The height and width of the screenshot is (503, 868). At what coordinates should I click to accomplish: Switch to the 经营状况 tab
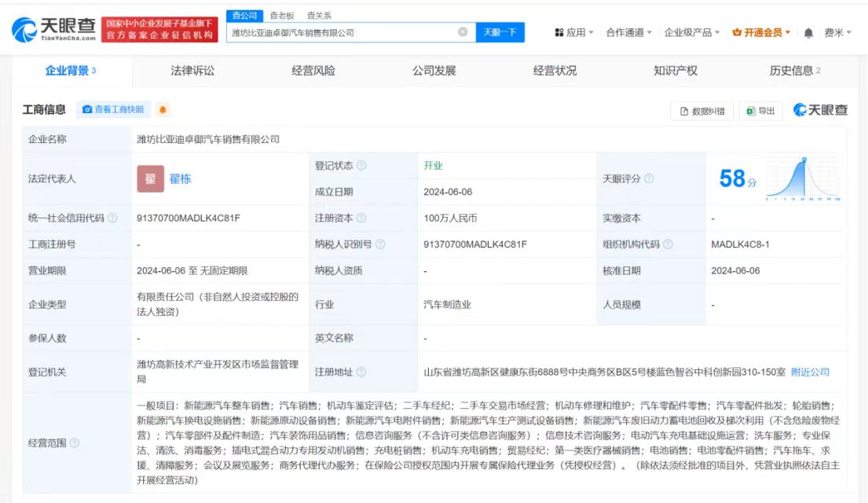pos(555,71)
